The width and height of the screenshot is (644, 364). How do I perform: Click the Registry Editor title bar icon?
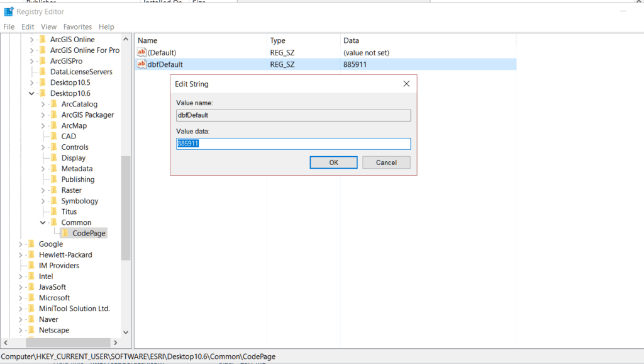tap(8, 11)
